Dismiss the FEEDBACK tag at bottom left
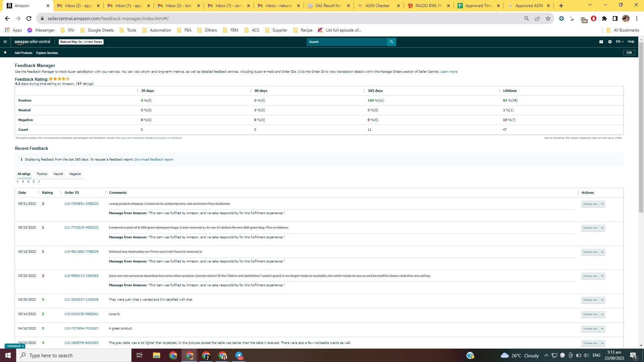 [23, 346]
